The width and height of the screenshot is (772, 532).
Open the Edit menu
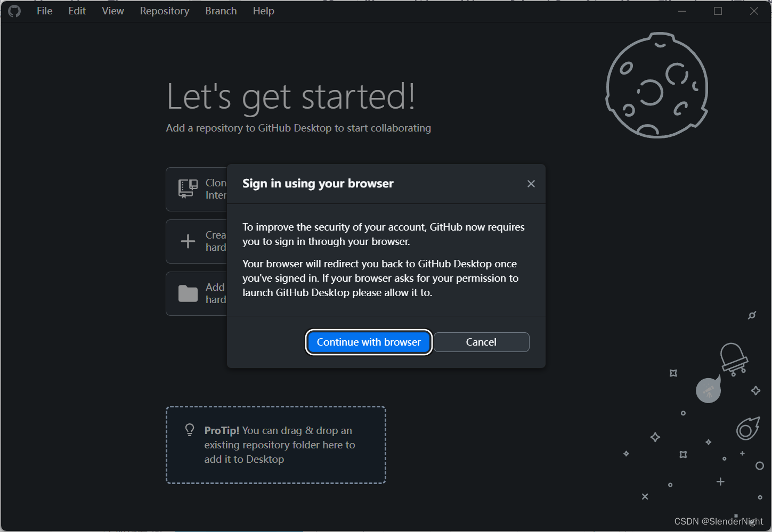pyautogui.click(x=77, y=11)
